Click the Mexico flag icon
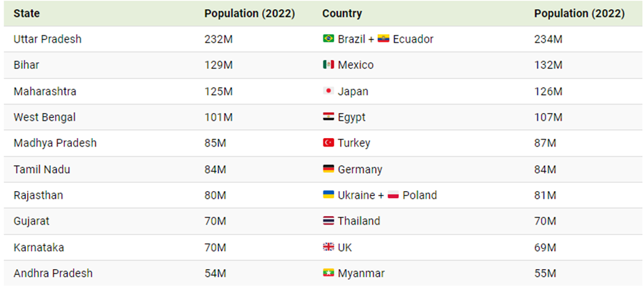The image size is (644, 288). click(x=328, y=65)
